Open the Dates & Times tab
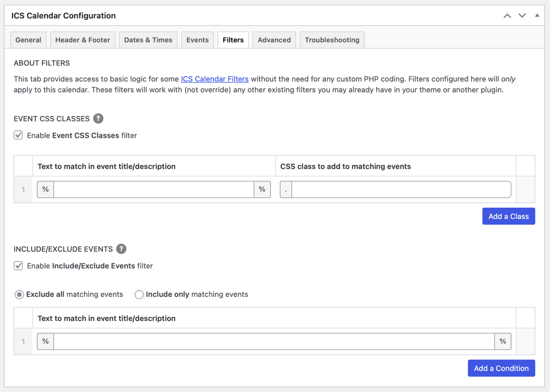 pos(148,40)
